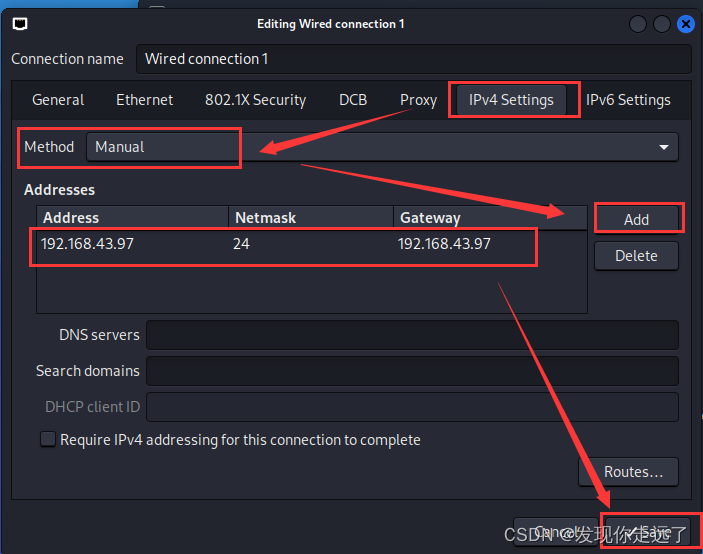Switch to IPv4 Settings tab
The width and height of the screenshot is (703, 554).
click(x=511, y=100)
